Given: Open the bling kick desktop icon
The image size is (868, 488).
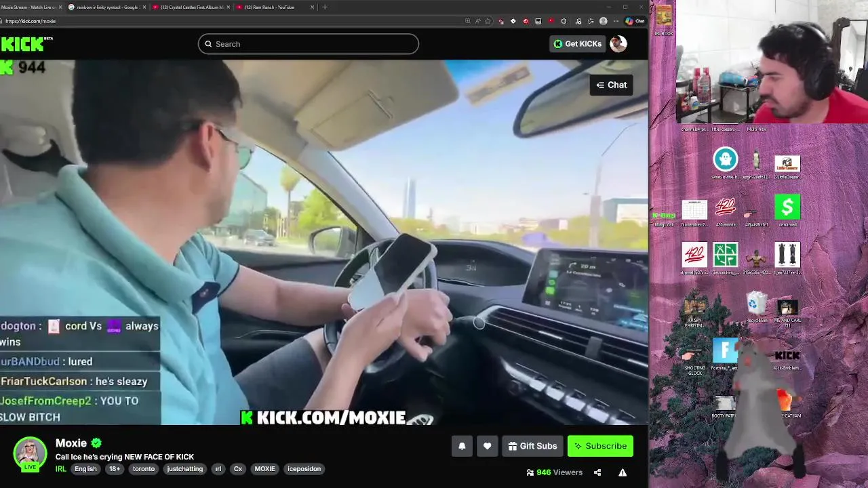Looking at the screenshot, I should (x=664, y=219).
